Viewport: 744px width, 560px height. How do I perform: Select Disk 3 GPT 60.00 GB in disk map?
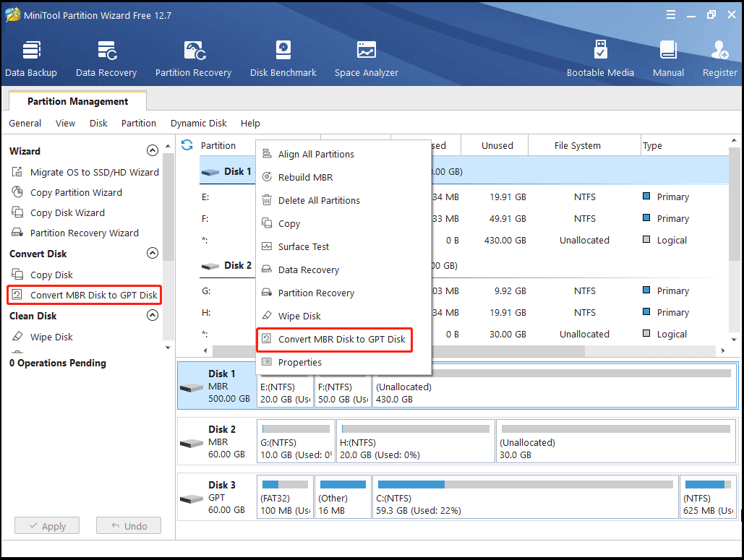coord(217,497)
